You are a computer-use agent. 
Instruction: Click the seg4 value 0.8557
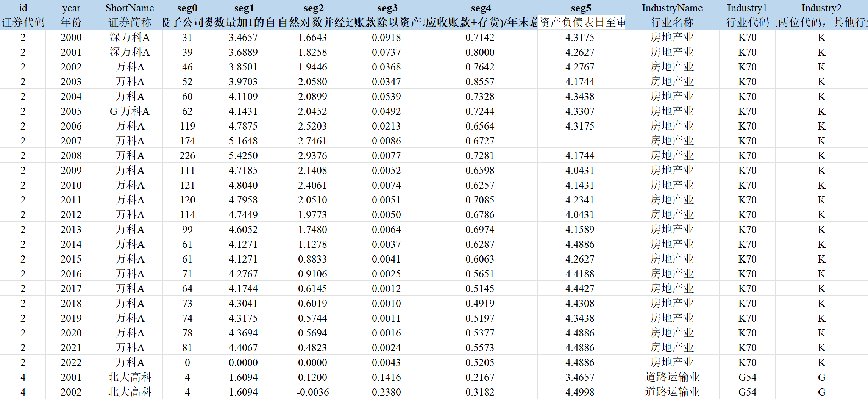coord(480,81)
